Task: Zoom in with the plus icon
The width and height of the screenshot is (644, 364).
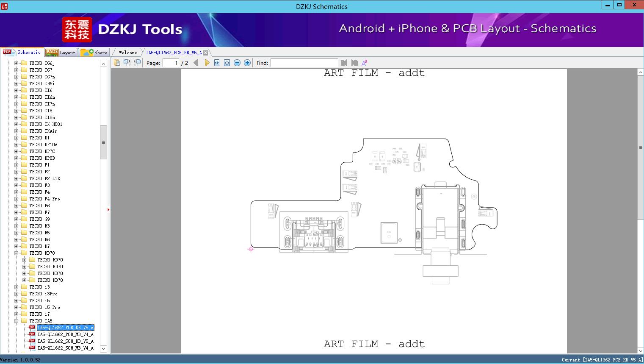Action: pos(247,63)
